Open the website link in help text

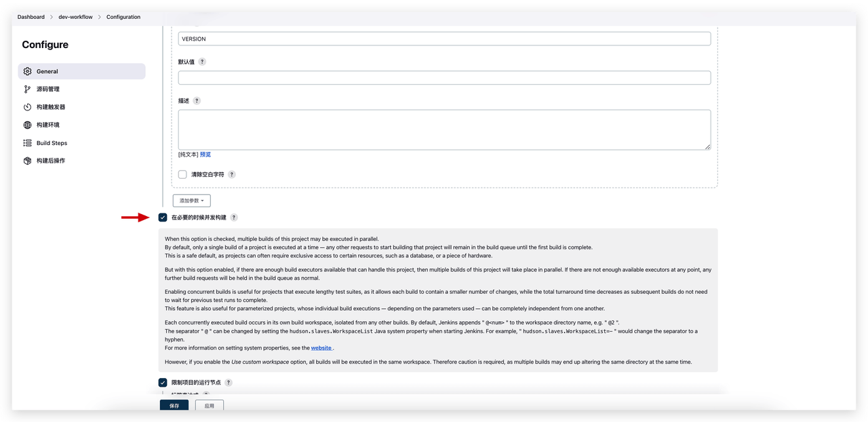coord(321,347)
